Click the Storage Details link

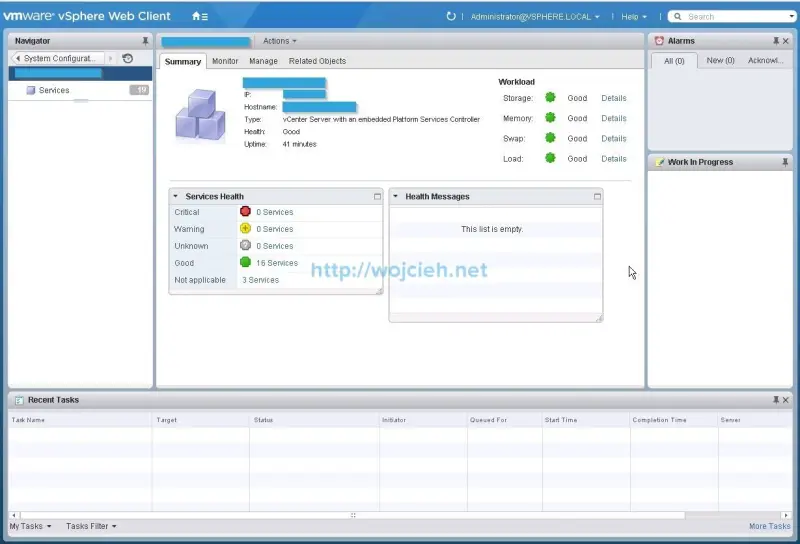(613, 98)
